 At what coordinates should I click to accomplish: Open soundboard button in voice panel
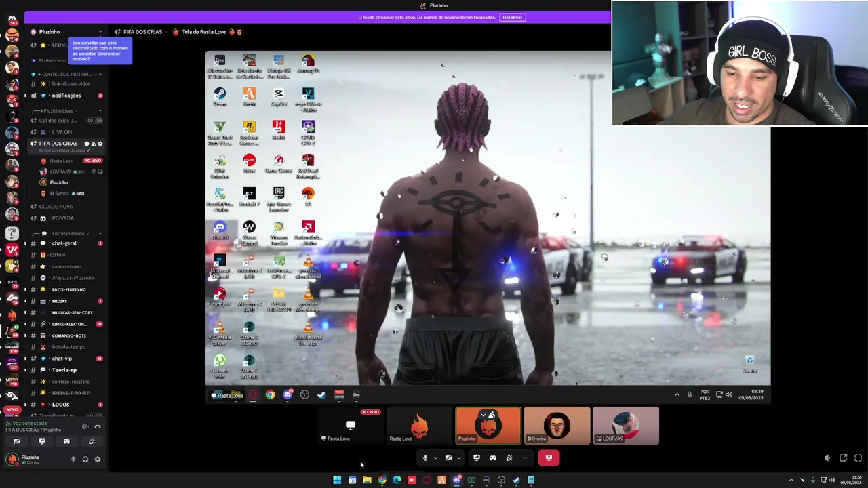click(92, 441)
